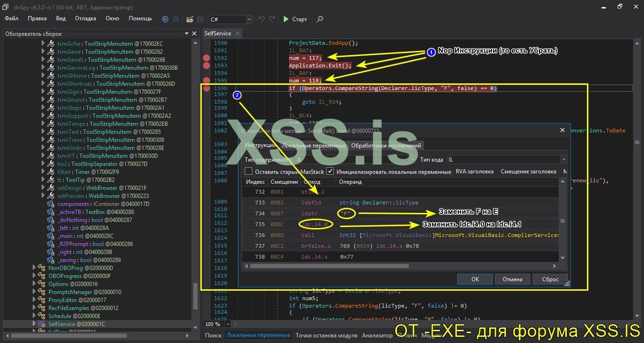Expand the tsmiSche tree node

pos(43,44)
